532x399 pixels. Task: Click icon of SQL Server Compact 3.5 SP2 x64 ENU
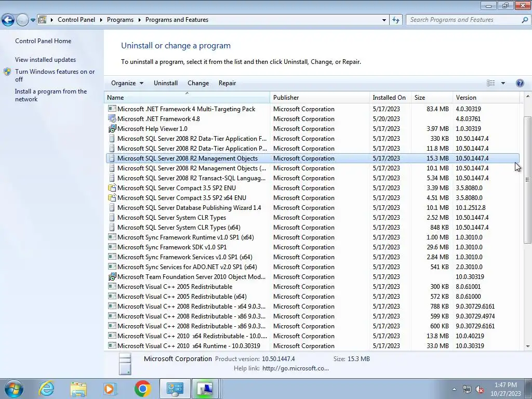coord(112,197)
